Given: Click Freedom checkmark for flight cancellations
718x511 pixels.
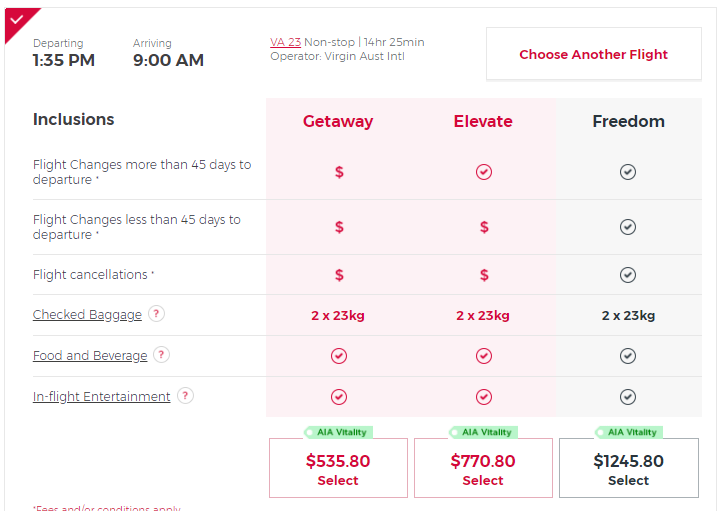Looking at the screenshot, I should [628, 275].
